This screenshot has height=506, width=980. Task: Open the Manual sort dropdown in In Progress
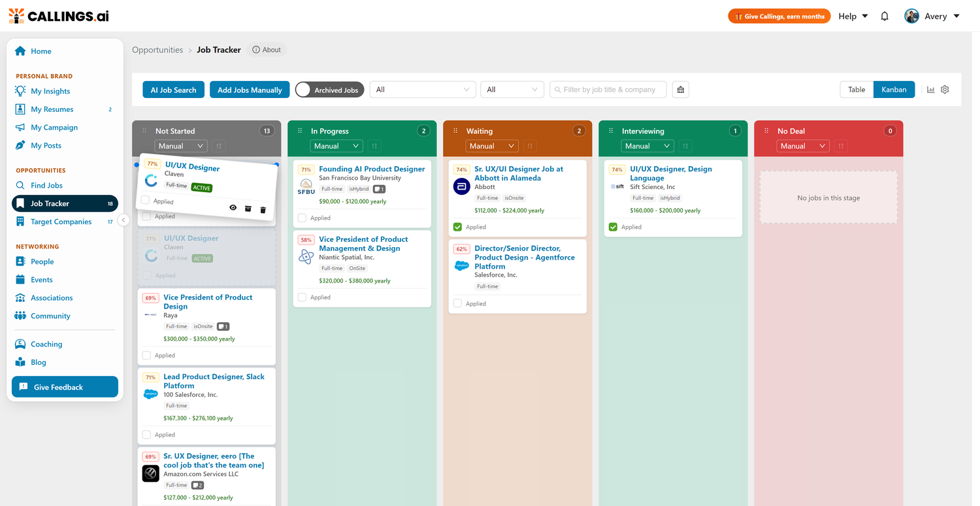[336, 146]
